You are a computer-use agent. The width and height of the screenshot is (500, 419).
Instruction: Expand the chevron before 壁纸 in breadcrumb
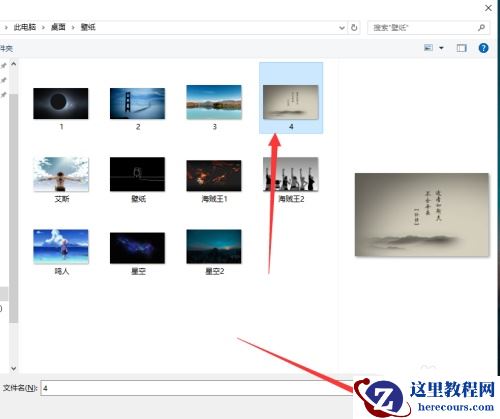click(73, 28)
